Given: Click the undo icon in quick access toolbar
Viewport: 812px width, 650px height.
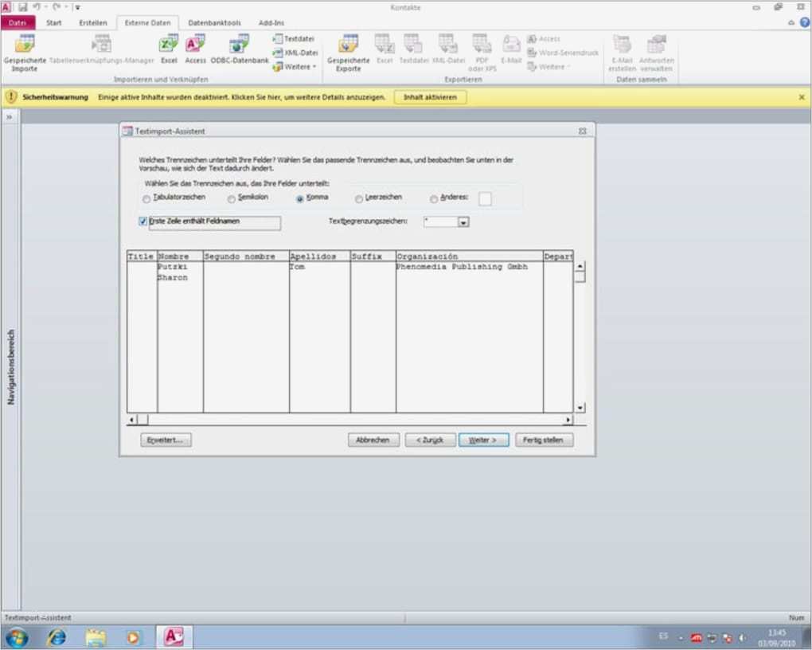Looking at the screenshot, I should [x=37, y=7].
